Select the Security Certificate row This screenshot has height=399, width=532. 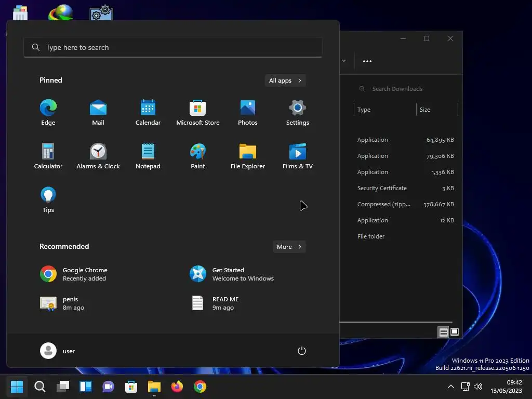point(399,188)
